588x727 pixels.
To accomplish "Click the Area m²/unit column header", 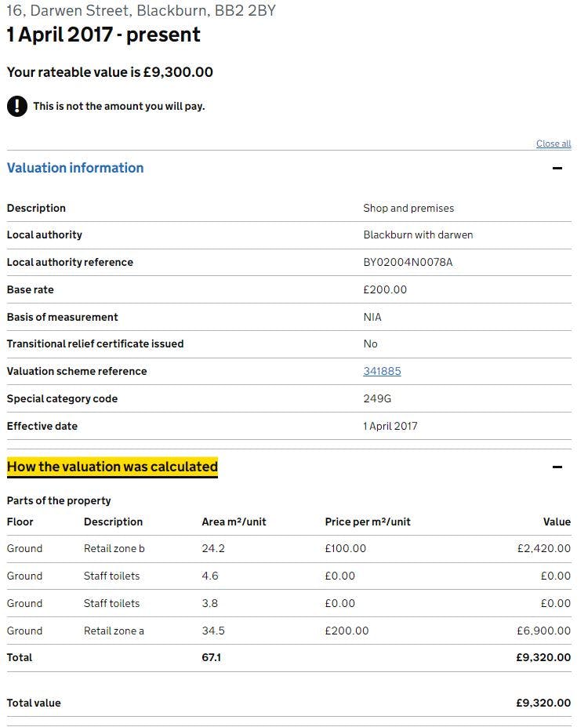I will tap(234, 522).
